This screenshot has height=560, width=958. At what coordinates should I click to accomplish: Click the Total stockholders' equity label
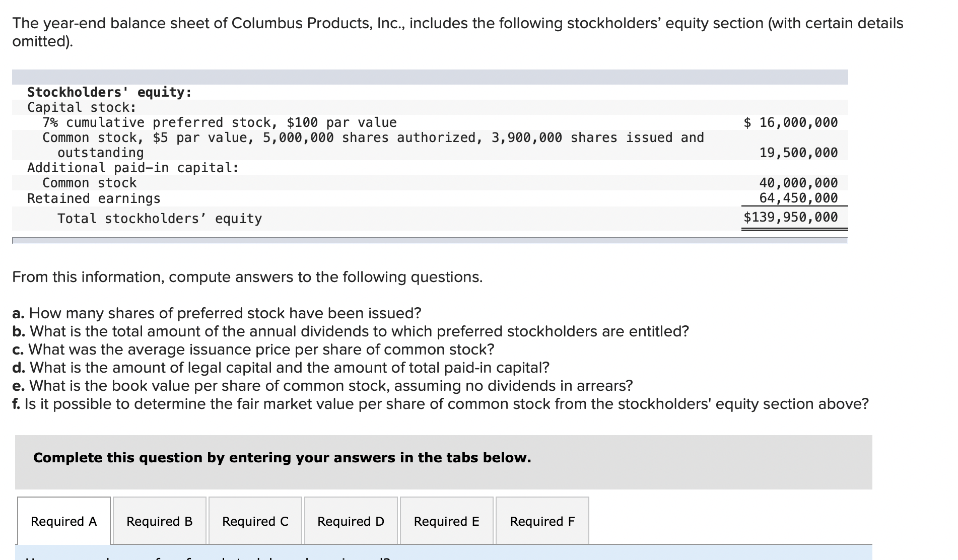(160, 219)
